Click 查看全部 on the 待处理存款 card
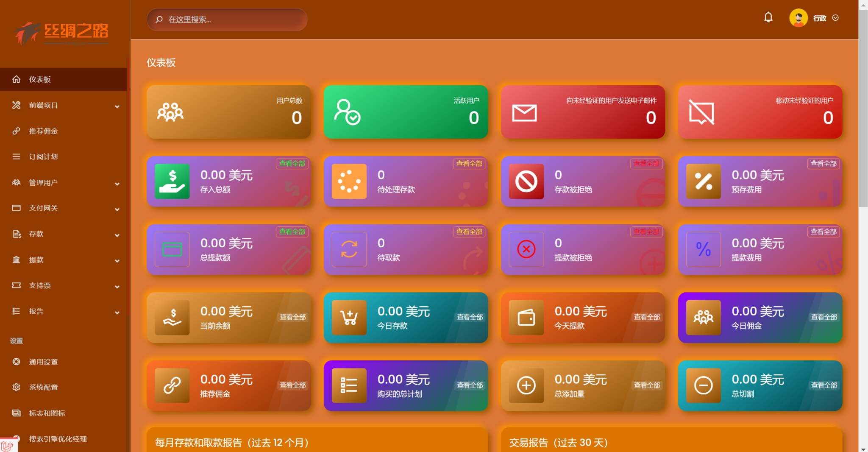 click(469, 163)
